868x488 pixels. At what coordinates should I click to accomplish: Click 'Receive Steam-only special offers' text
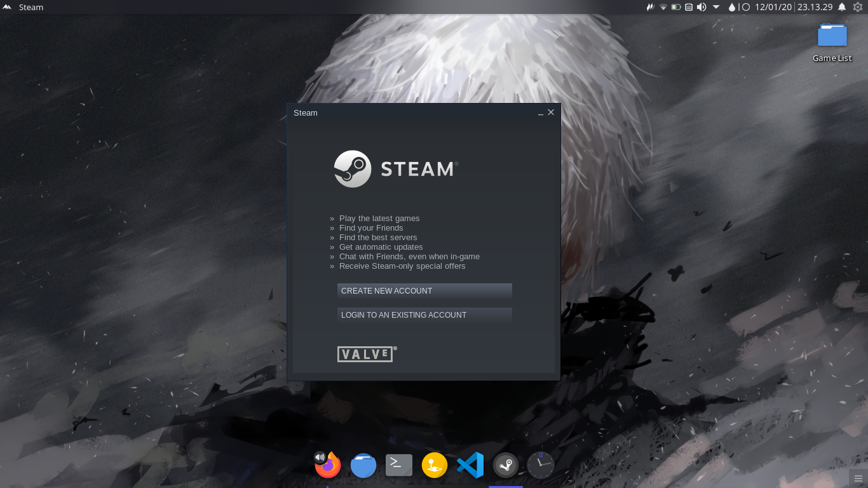[402, 266]
